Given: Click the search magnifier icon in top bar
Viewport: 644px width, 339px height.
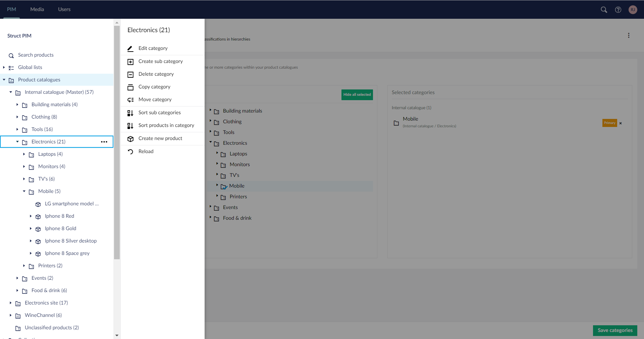Looking at the screenshot, I should 604,10.
